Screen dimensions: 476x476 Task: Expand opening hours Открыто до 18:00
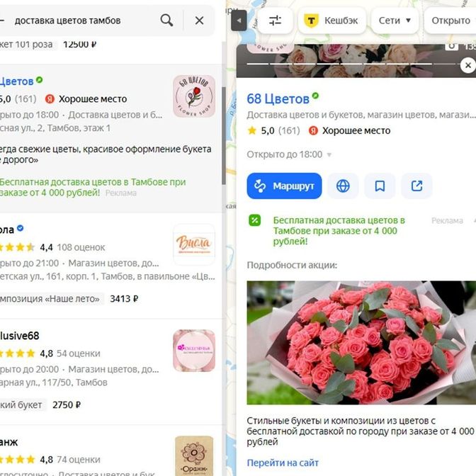pyautogui.click(x=289, y=154)
